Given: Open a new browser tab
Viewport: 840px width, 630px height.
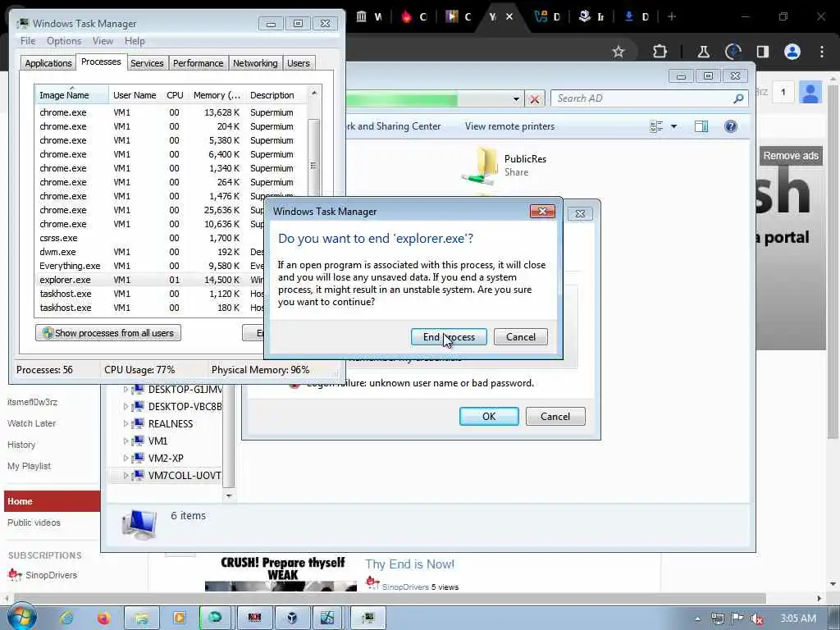Looking at the screenshot, I should 672,16.
